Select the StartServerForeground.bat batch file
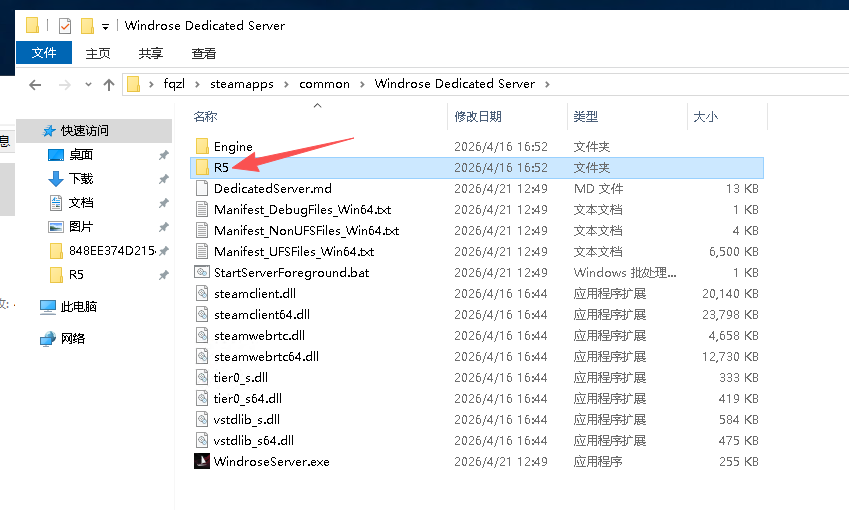The width and height of the screenshot is (849, 510). point(291,272)
